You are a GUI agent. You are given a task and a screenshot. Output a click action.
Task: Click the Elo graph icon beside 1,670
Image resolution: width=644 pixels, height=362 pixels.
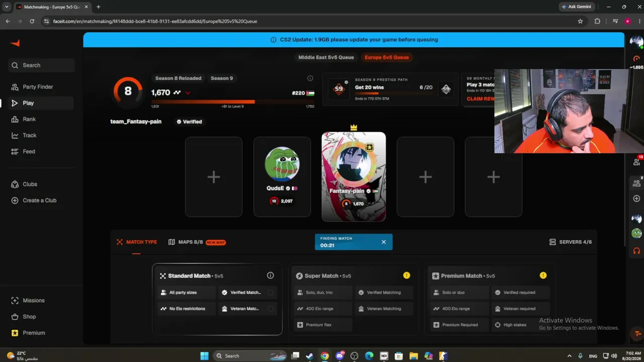point(177,93)
